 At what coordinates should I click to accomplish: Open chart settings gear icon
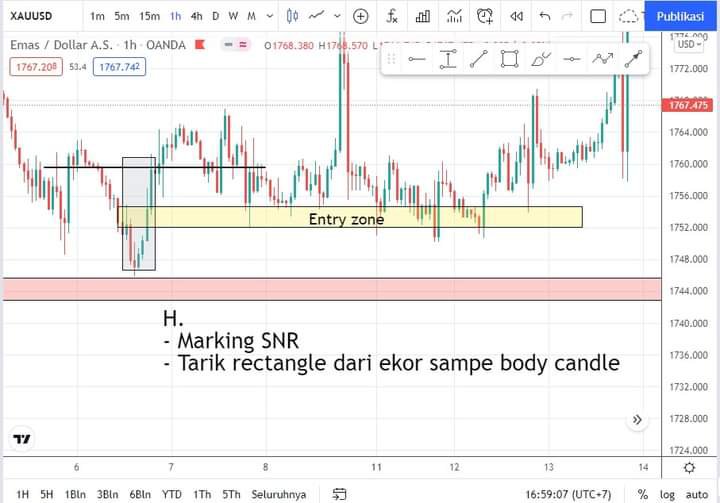point(689,467)
